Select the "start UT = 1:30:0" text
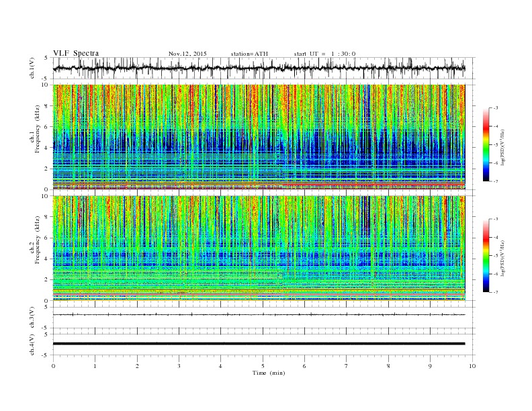 pos(324,54)
